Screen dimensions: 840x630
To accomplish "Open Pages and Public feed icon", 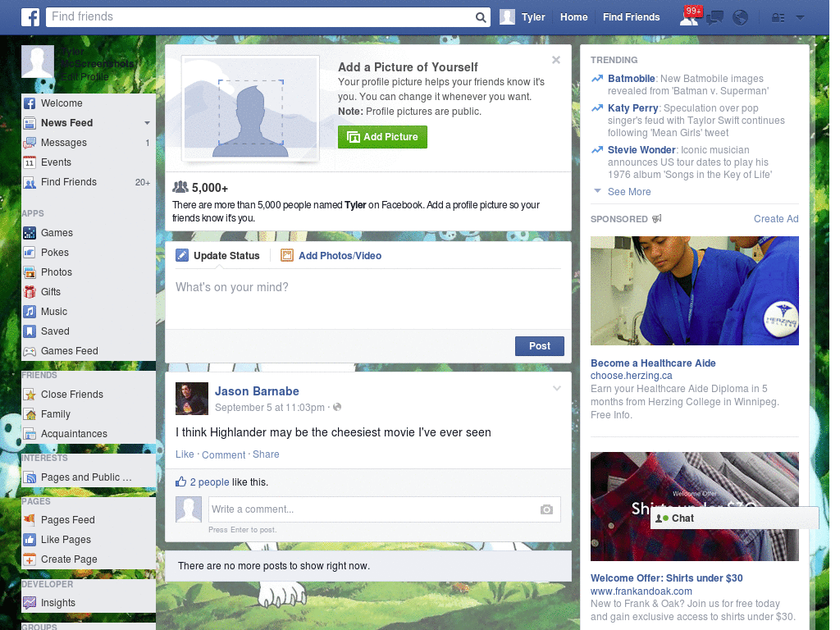I will pyautogui.click(x=30, y=477).
